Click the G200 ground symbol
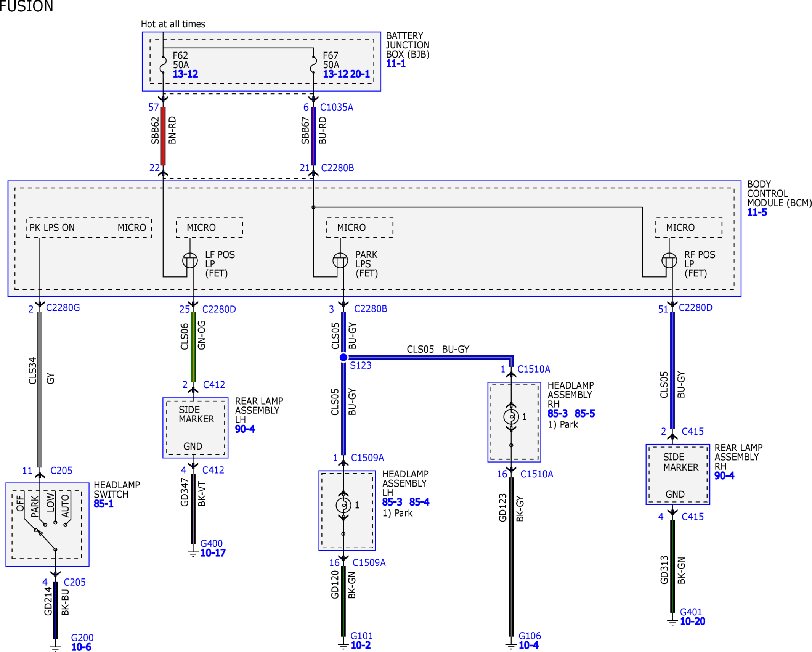Viewport: 812px width, 652px height. coord(55,647)
